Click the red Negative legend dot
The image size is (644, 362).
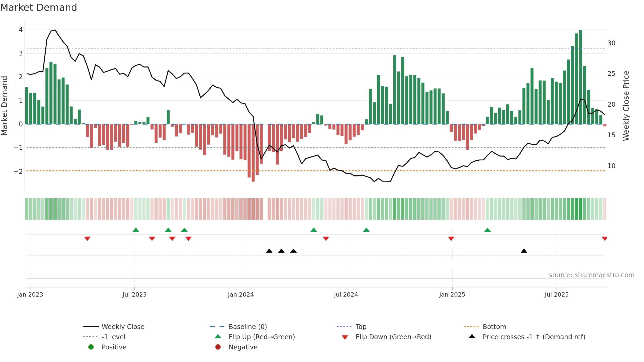pos(218,347)
